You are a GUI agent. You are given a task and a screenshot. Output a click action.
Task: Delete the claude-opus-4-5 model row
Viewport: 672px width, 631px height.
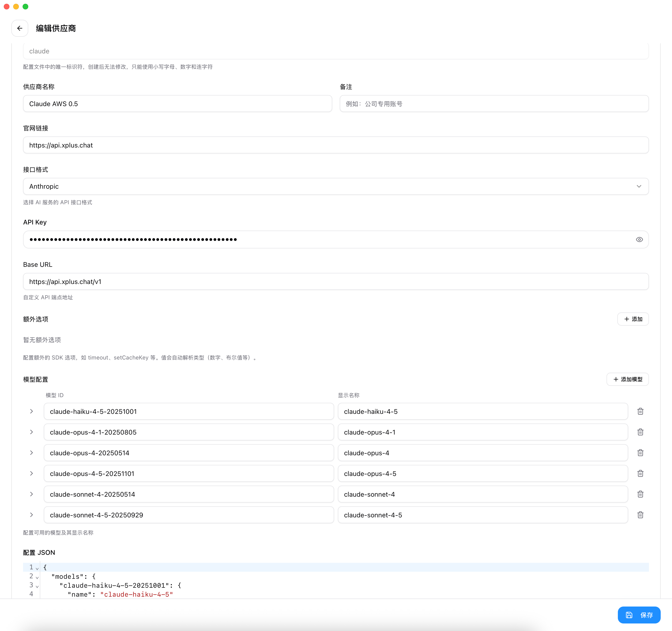640,474
